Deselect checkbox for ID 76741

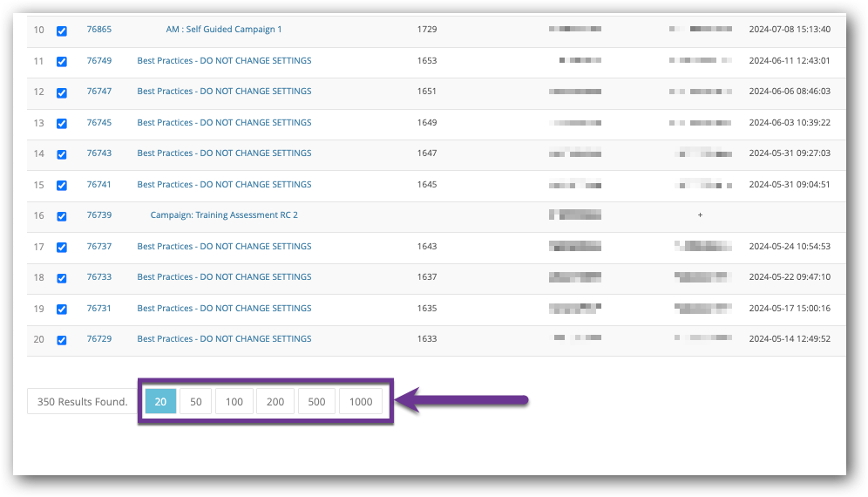62,185
